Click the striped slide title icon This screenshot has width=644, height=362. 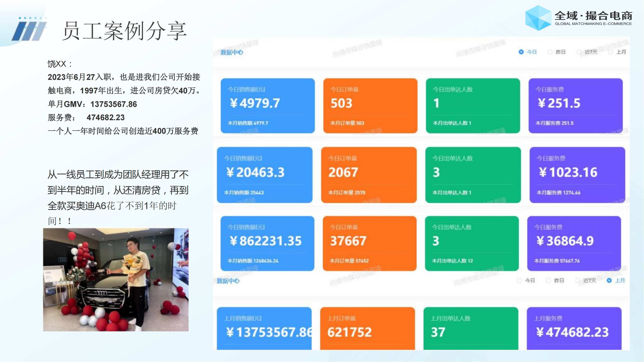click(29, 31)
